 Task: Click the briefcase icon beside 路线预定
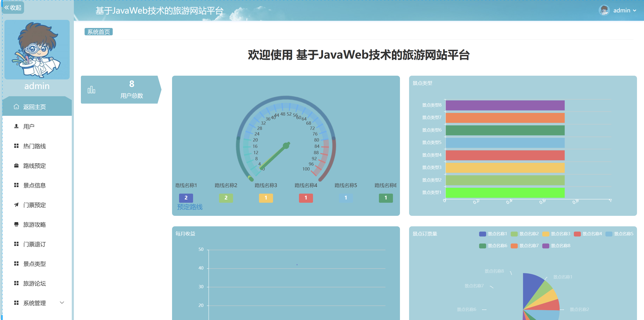16,166
